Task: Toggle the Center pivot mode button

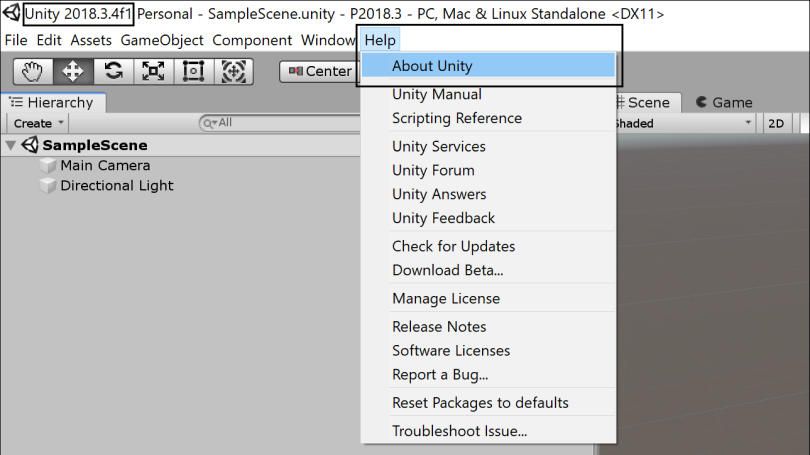Action: coord(319,71)
